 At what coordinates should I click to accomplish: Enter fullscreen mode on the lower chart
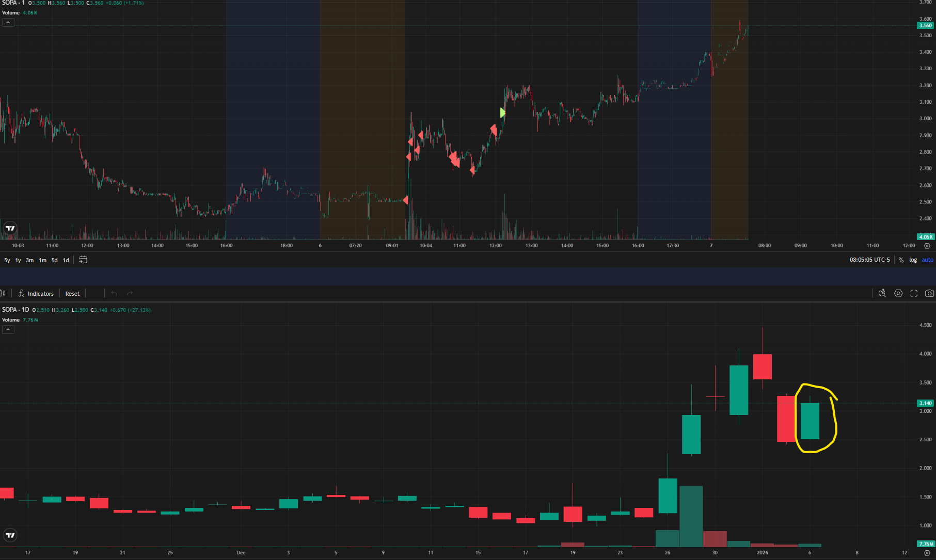tap(914, 293)
